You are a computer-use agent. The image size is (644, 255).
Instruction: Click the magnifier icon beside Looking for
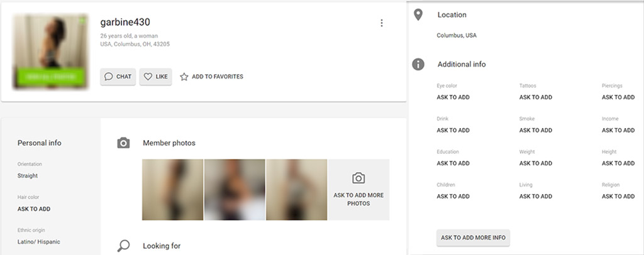(123, 246)
